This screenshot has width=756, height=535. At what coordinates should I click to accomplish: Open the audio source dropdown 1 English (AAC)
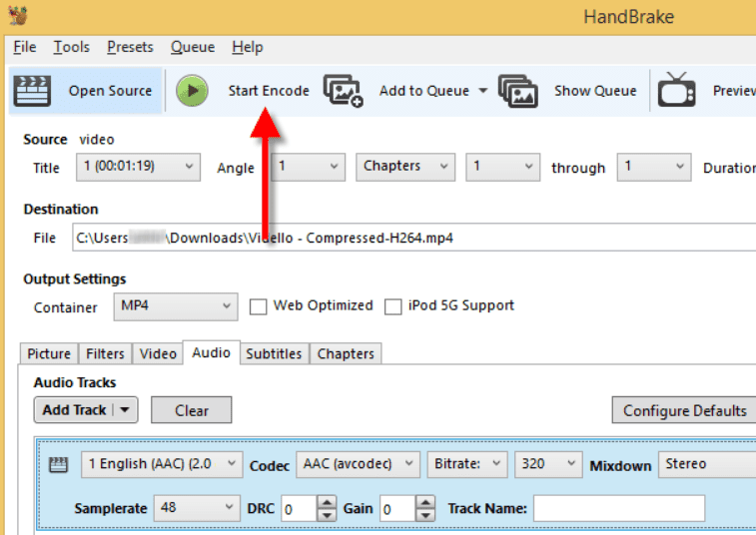tap(162, 464)
